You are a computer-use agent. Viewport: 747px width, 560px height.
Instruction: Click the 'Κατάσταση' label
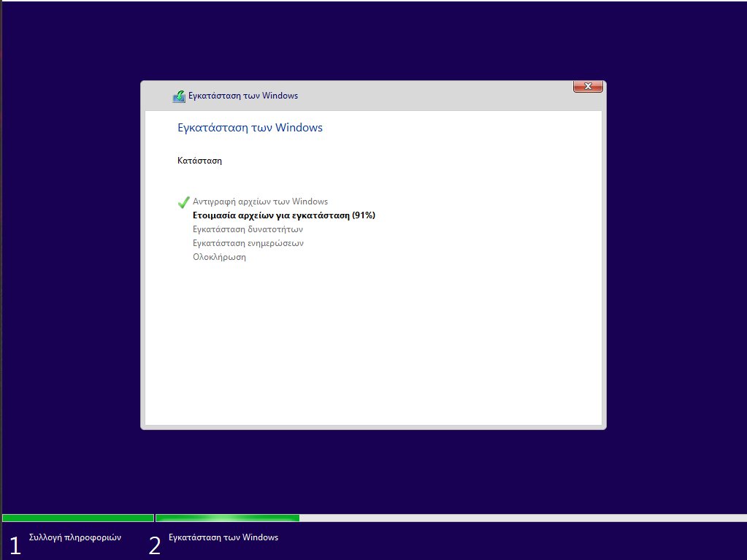(199, 161)
